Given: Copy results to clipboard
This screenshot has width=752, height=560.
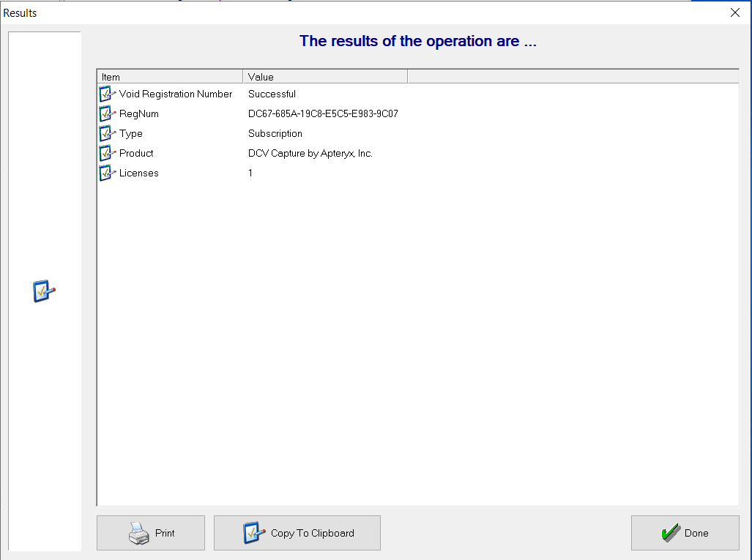Looking at the screenshot, I should (297, 533).
